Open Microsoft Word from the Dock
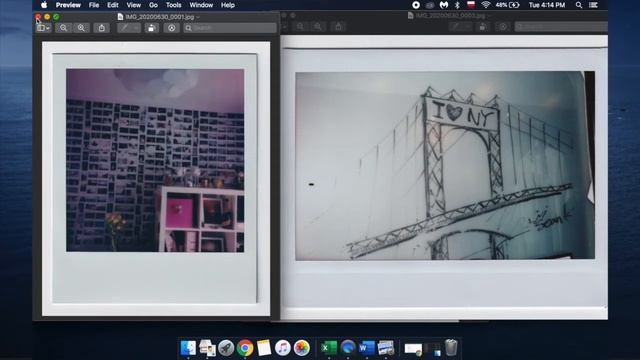 (367, 348)
